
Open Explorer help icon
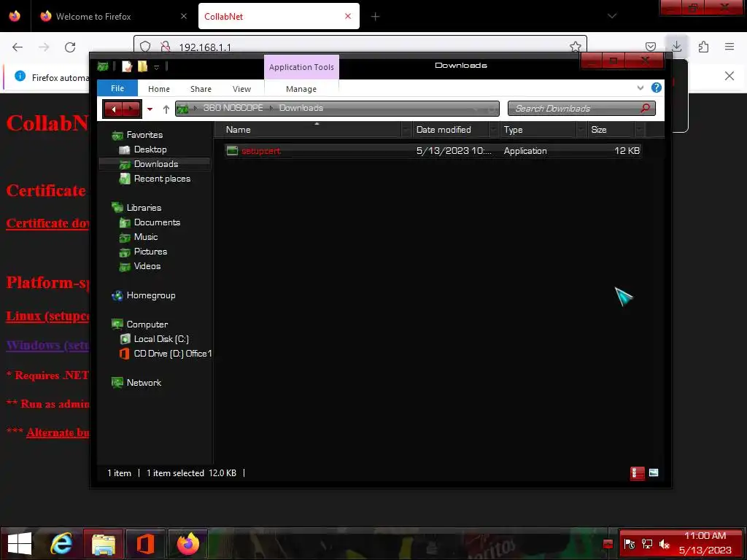656,87
